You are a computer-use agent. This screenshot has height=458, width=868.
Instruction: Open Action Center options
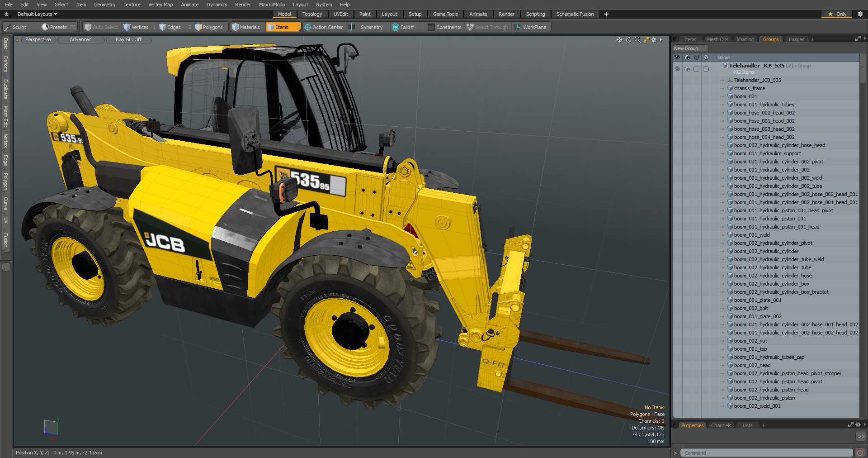point(324,27)
